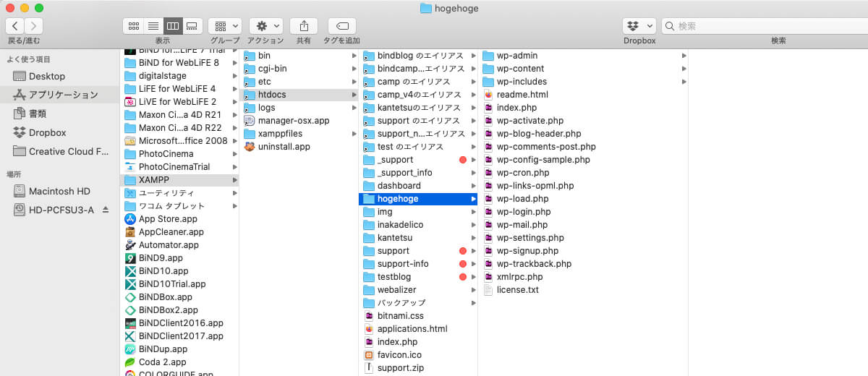Image resolution: width=868 pixels, height=376 pixels.
Task: Expand the XAMPP folder arrow
Action: (x=234, y=180)
